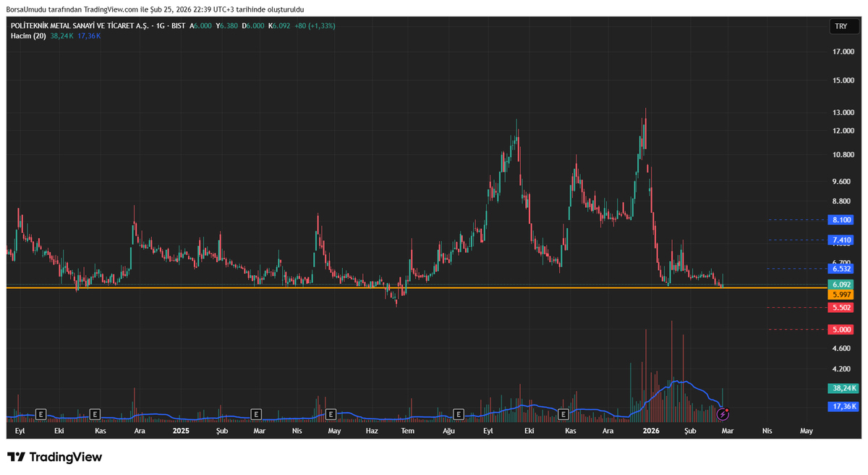Click the 38,24K value beside Hacim (20)
The height and width of the screenshot is (475, 868).
(62, 35)
